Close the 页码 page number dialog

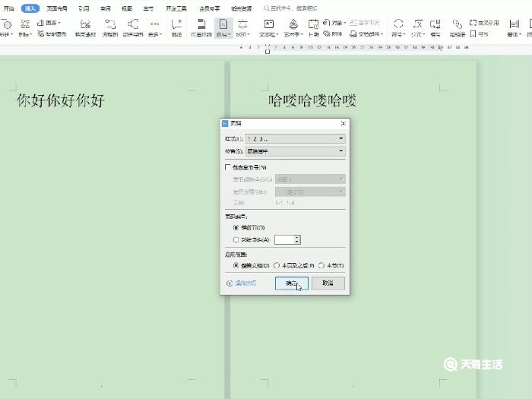344,123
